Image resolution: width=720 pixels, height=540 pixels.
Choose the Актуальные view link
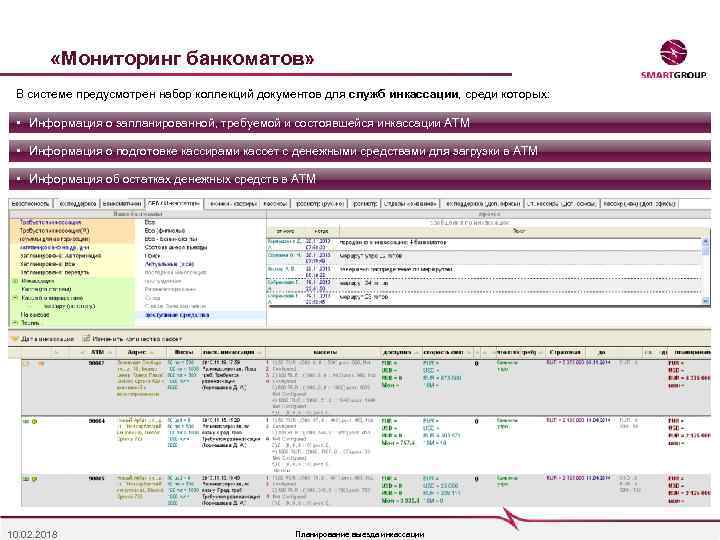169,264
